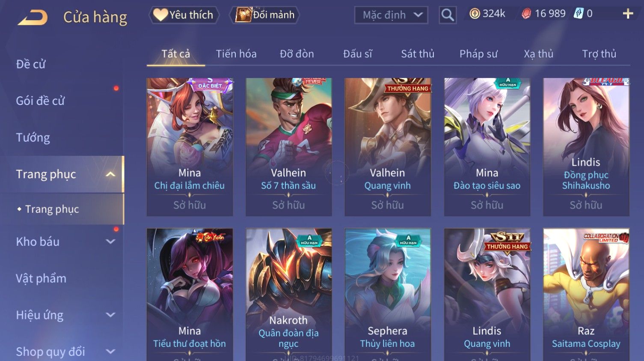The width and height of the screenshot is (644, 361).
Task: Collapse the Trang phục sidebar section
Action: pyautogui.click(x=110, y=174)
